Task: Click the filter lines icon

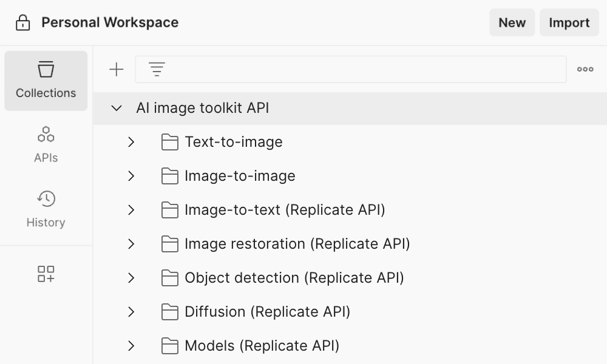Action: coord(157,70)
